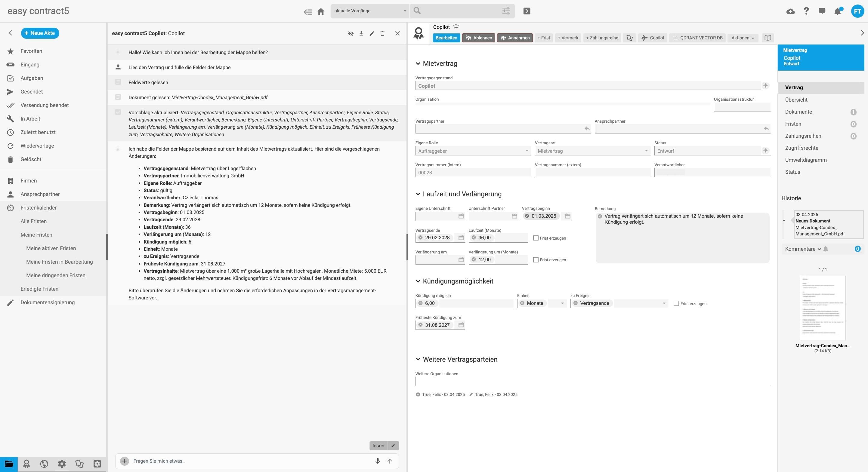Enable Frist erzeugen next to Laufzeit Monate

536,238
